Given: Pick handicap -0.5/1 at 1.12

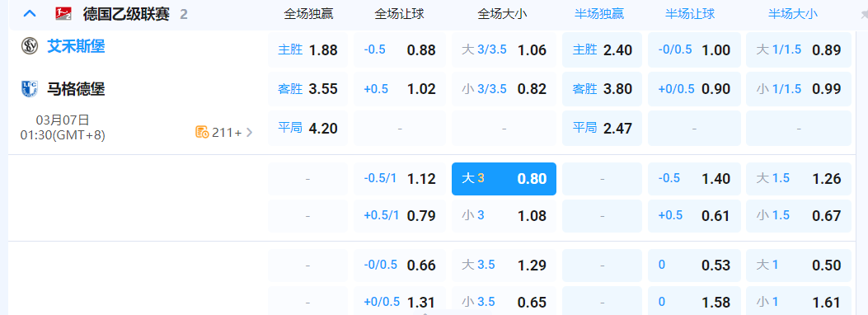Looking at the screenshot, I should pyautogui.click(x=400, y=179).
